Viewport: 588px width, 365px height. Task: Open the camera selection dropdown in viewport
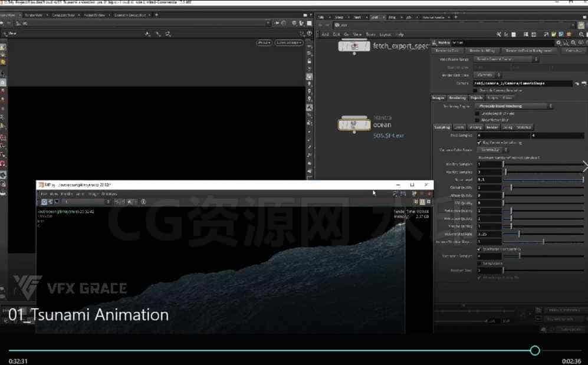(289, 42)
